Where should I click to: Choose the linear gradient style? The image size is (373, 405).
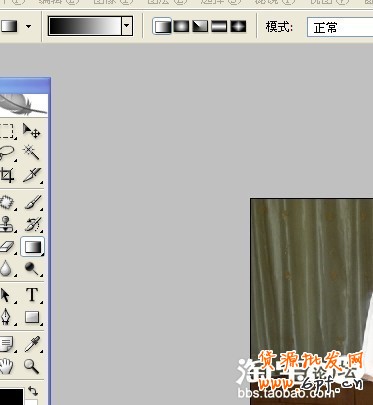(x=162, y=26)
